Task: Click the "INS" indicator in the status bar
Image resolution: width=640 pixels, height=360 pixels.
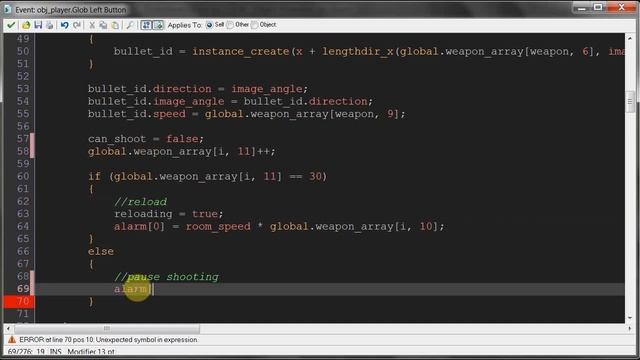Action: click(55, 352)
